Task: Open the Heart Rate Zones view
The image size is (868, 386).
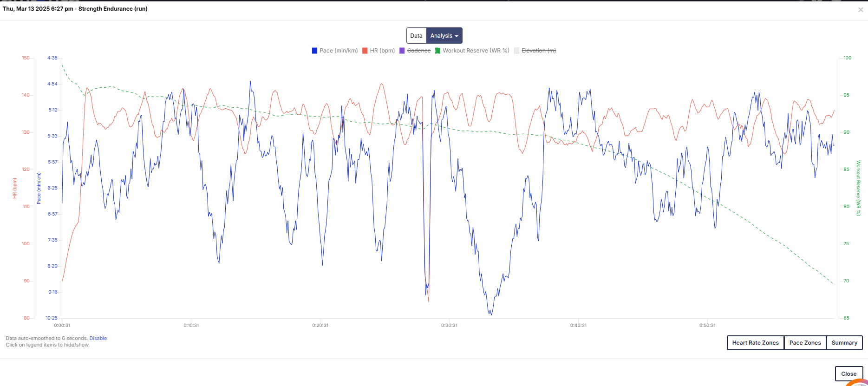Action: point(755,343)
